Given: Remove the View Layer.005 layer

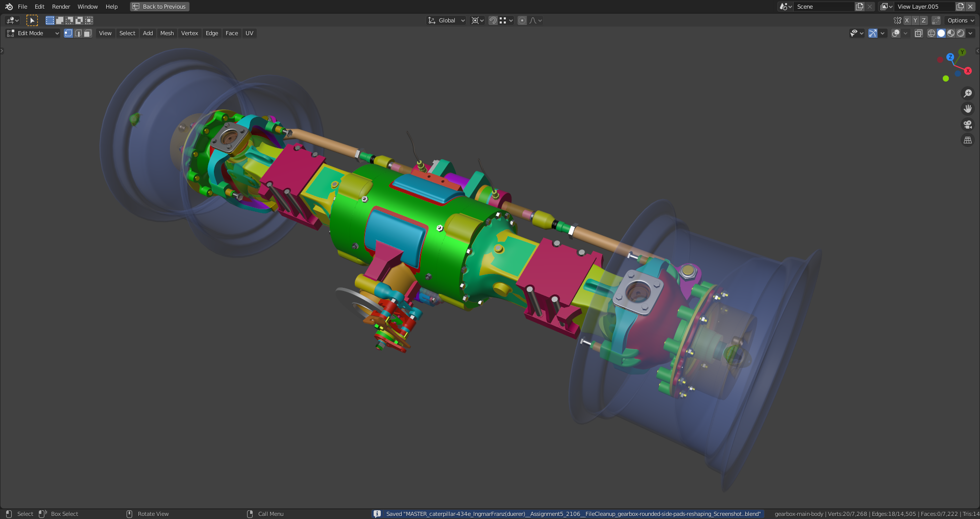Looking at the screenshot, I should coord(970,7).
